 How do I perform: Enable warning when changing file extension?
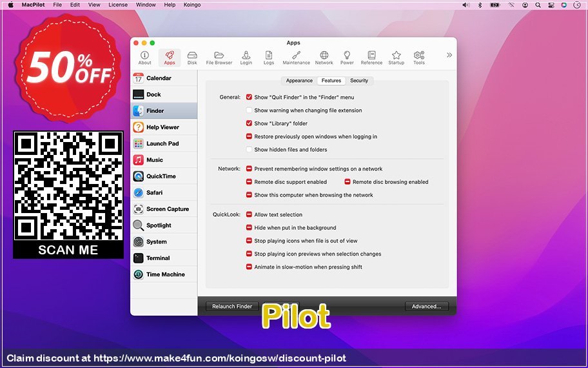click(249, 110)
